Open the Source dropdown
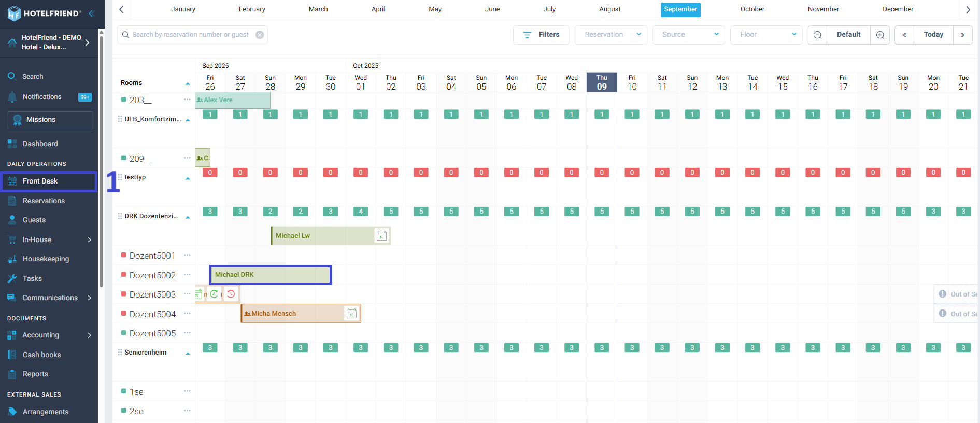Screen dimensions: 980x423 pyautogui.click(x=688, y=35)
